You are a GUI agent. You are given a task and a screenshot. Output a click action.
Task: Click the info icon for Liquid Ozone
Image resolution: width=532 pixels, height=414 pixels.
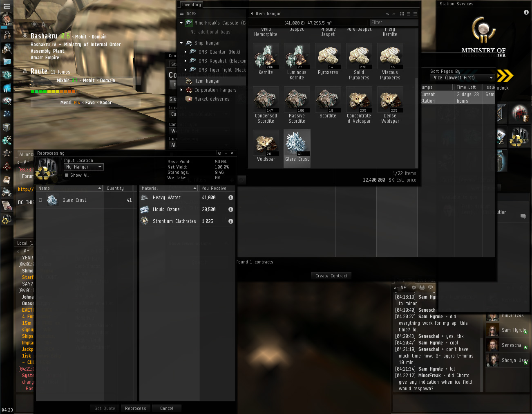[231, 209]
